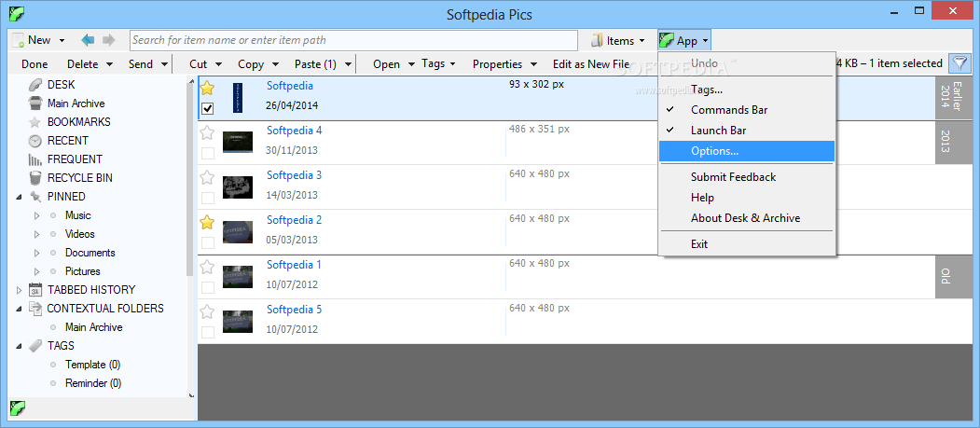This screenshot has height=428, width=980.
Task: Expand the Music pinned folder
Action: [x=37, y=215]
